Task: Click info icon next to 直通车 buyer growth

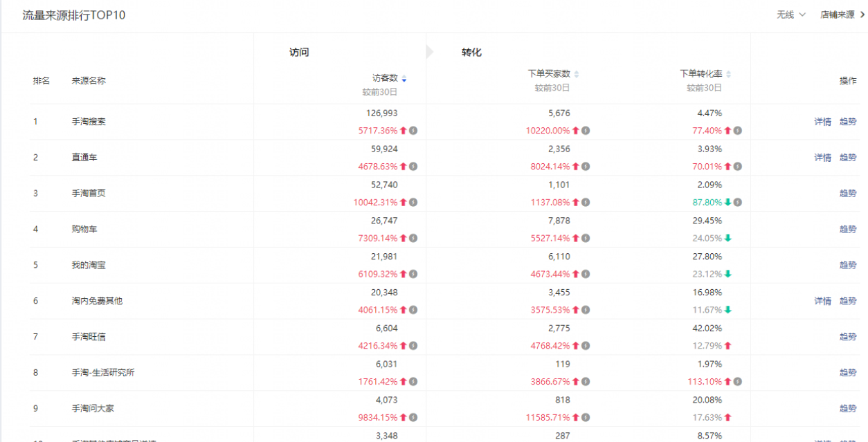Action: [586, 167]
